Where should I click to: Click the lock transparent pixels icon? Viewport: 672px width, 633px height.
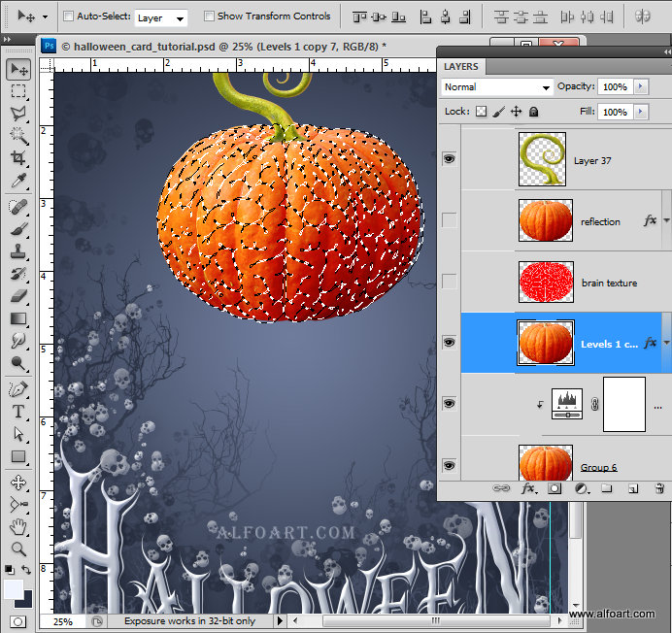coord(481,112)
